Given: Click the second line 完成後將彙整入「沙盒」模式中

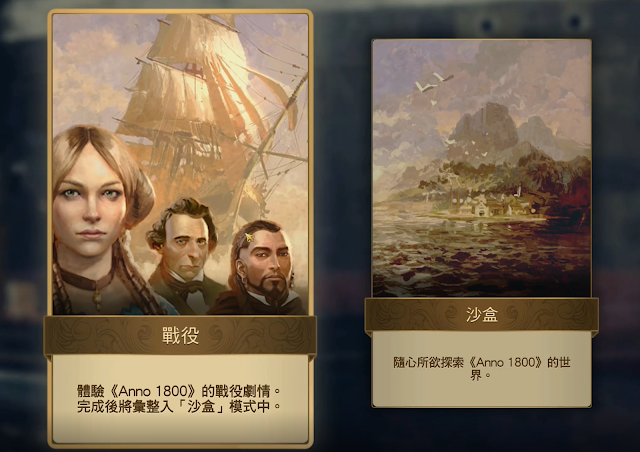Looking at the screenshot, I should [180, 407].
